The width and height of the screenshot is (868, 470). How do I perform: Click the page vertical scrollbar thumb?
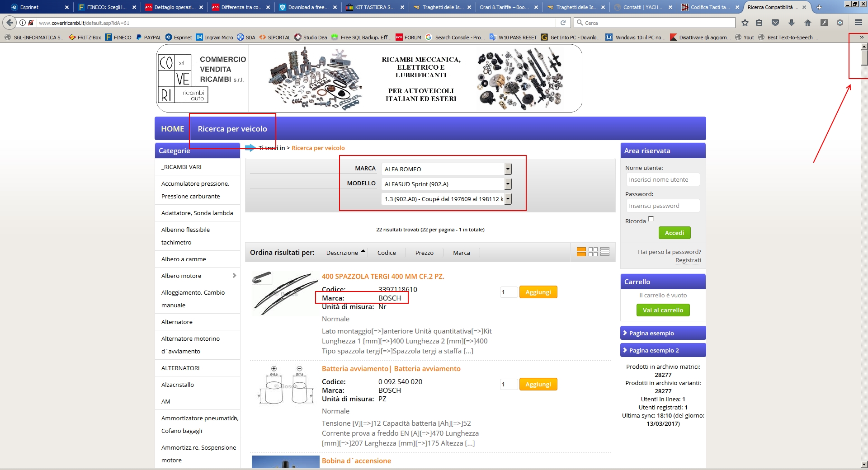pos(864,58)
